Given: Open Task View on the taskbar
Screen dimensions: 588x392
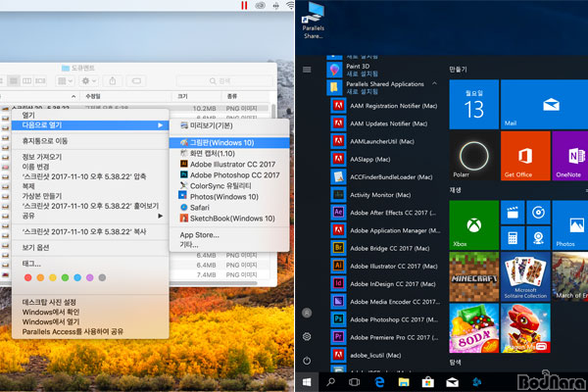Looking at the screenshot, I should click(x=354, y=382).
